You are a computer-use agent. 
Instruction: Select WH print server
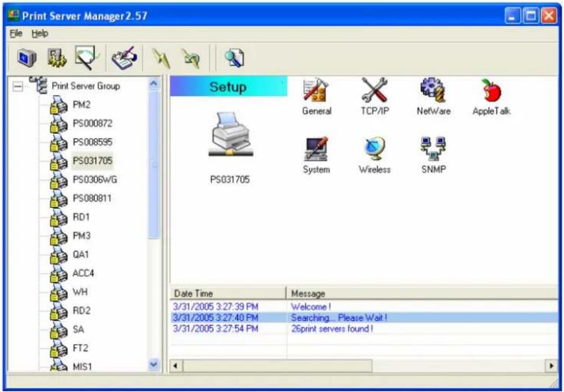(x=80, y=292)
